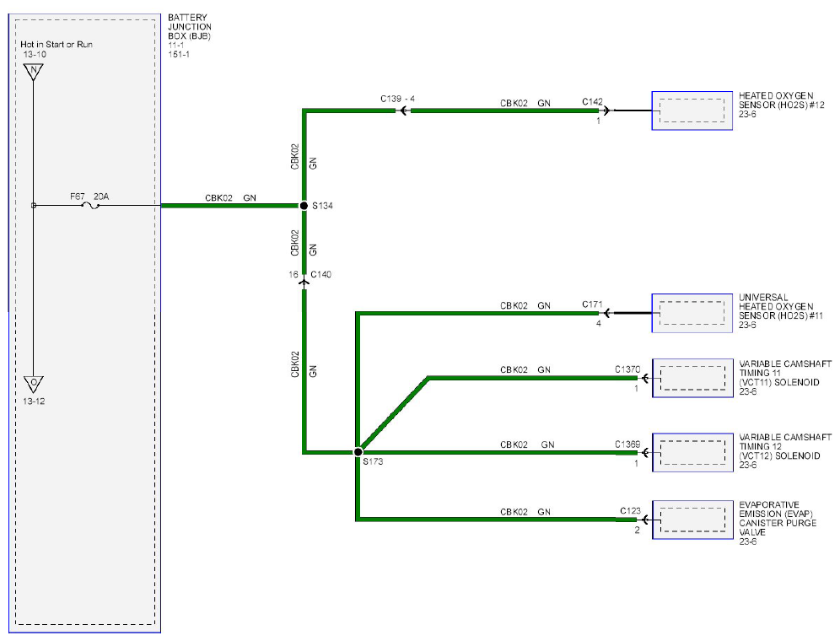Click the C171 connector arrow symbol

(x=606, y=313)
